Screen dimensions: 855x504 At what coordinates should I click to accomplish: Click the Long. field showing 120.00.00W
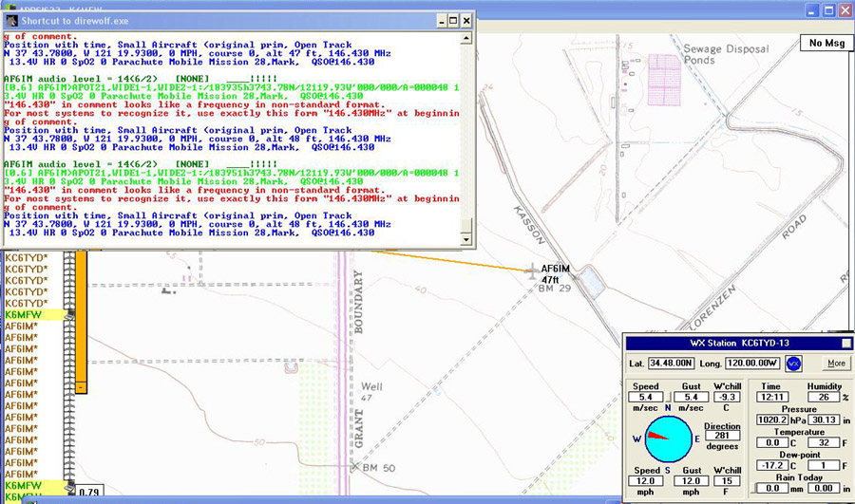[754, 364]
